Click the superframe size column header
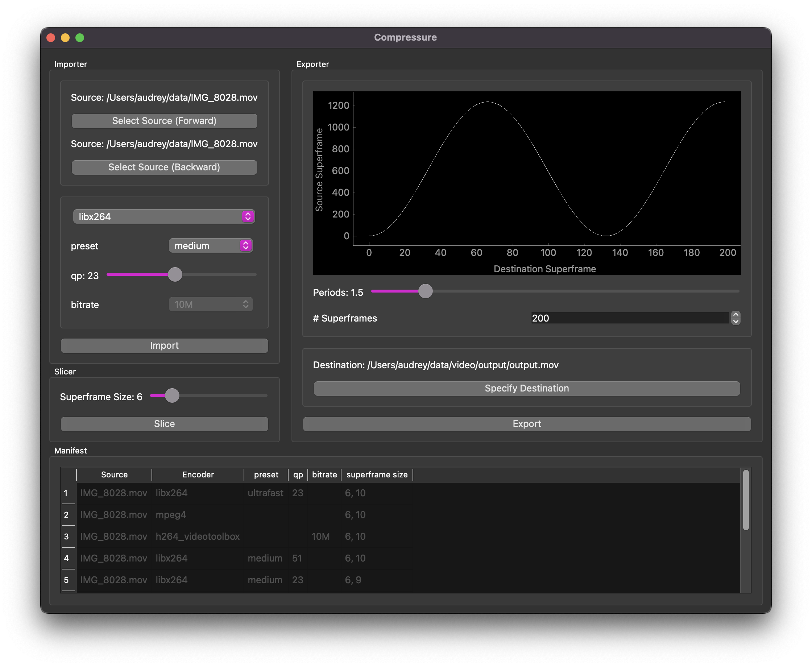 coord(376,475)
